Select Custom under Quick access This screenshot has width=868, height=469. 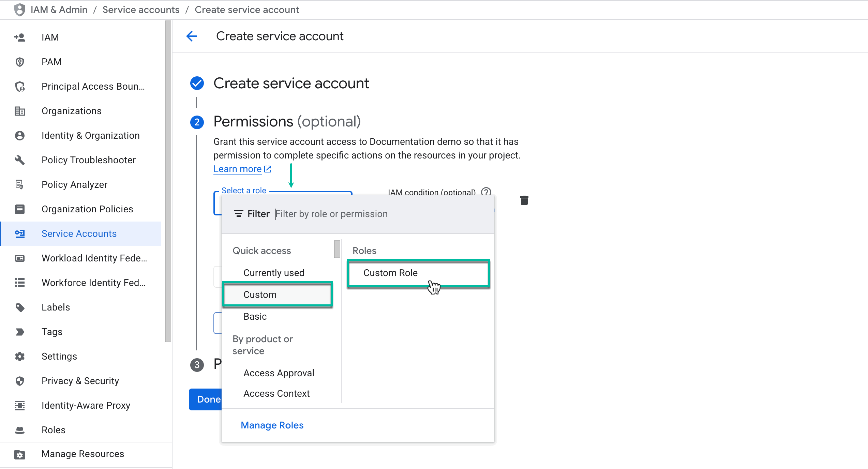pos(260,294)
